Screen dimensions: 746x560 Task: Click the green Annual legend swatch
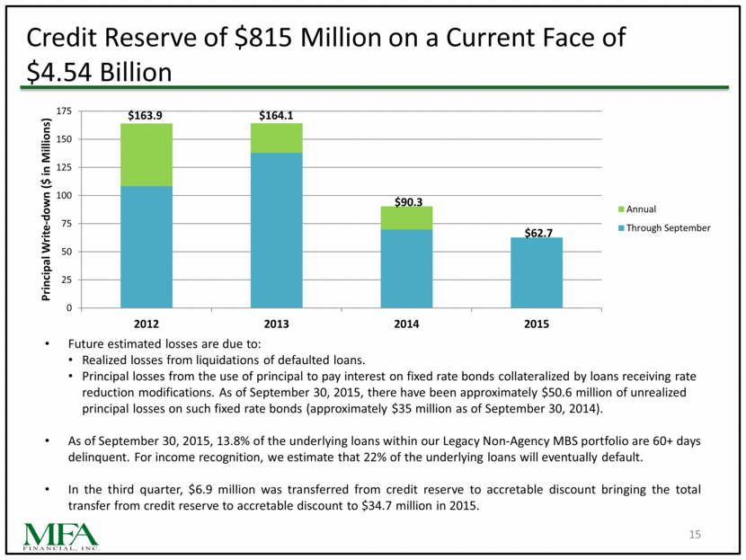[621, 209]
